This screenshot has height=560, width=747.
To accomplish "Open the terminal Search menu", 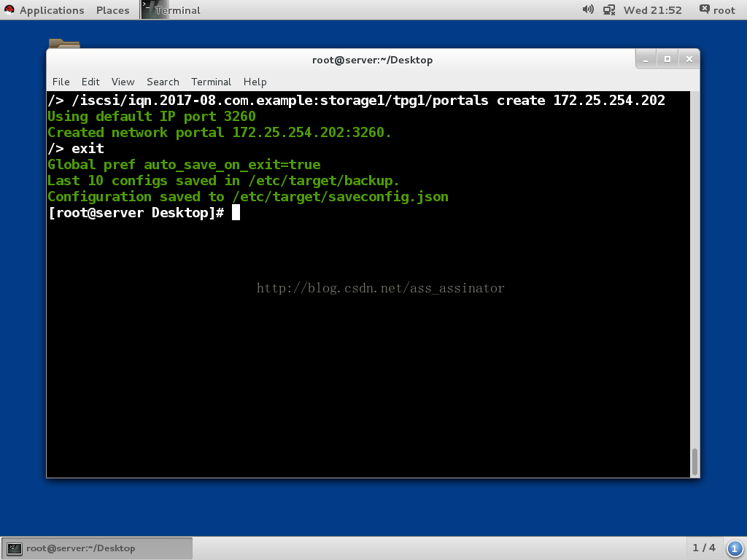I will click(163, 82).
